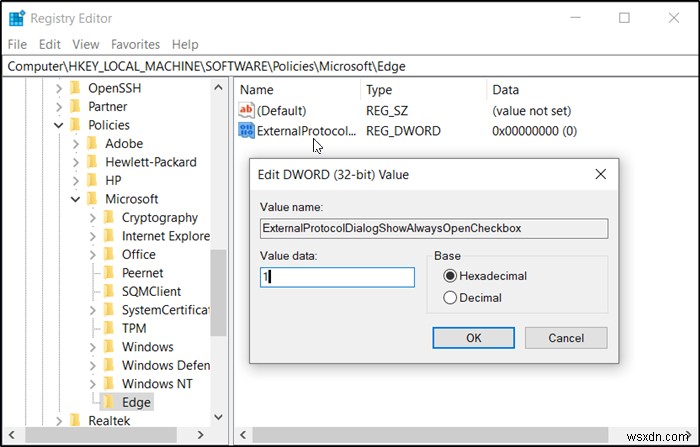This screenshot has height=447, width=700.
Task: Expand the Partner tree node
Action: click(59, 107)
